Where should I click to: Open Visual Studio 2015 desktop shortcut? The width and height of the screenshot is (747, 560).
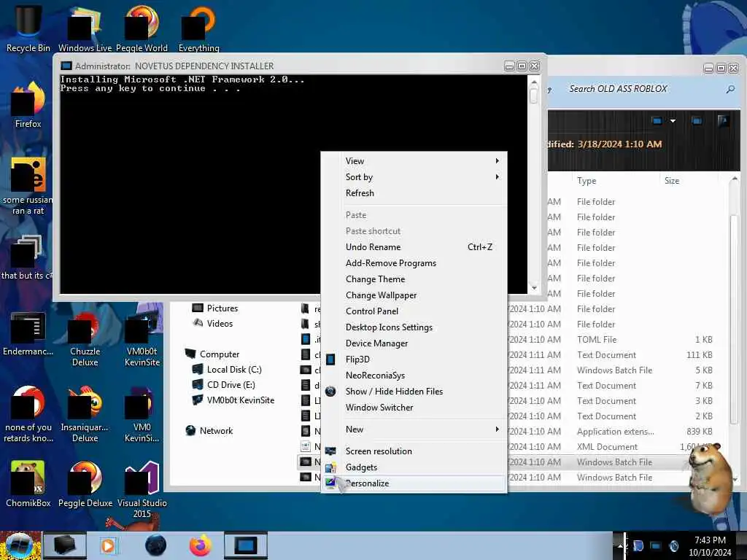[142, 489]
